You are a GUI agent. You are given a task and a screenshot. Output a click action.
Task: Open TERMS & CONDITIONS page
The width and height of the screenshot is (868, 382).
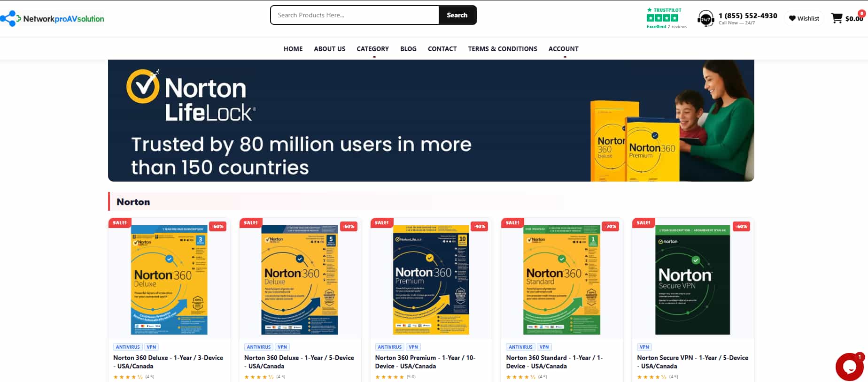pos(503,49)
